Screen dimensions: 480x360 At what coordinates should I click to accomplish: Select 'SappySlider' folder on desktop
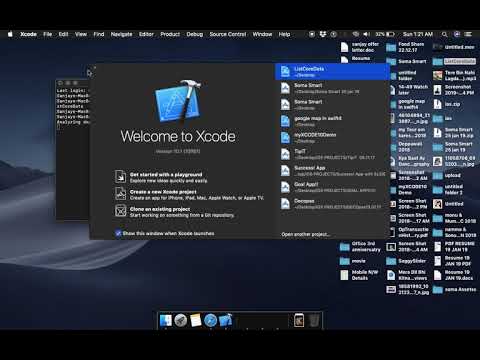(x=406, y=261)
